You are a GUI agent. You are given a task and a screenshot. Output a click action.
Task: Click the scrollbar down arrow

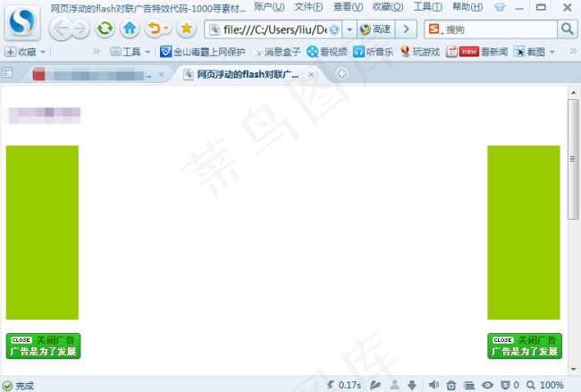(x=573, y=369)
